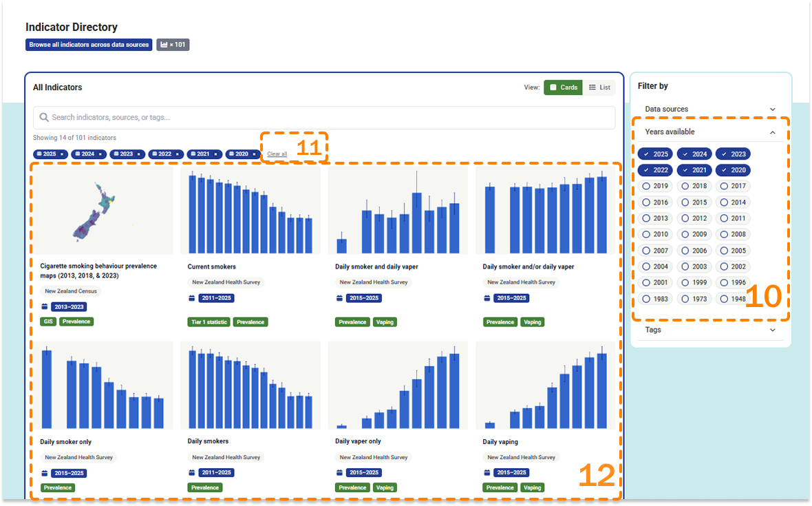The height and width of the screenshot is (506, 812).
Task: Click the Vaping tag on Daily vaping card
Action: [532, 487]
